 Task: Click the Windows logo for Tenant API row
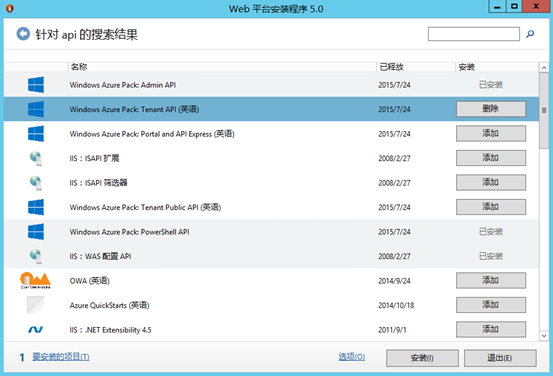pyautogui.click(x=36, y=109)
